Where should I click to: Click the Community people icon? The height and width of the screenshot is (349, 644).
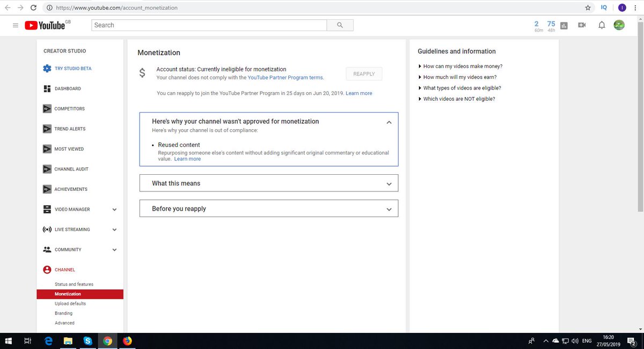(x=47, y=249)
